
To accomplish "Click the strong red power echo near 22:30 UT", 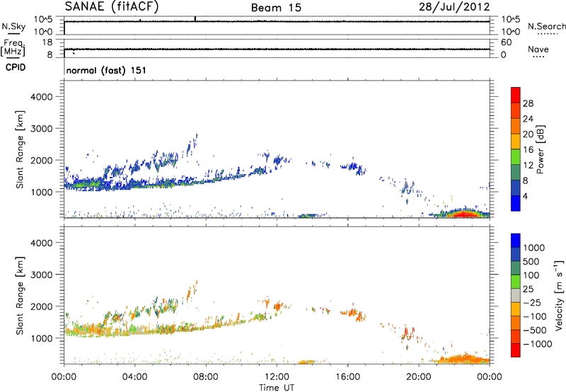I will pyautogui.click(x=463, y=214).
